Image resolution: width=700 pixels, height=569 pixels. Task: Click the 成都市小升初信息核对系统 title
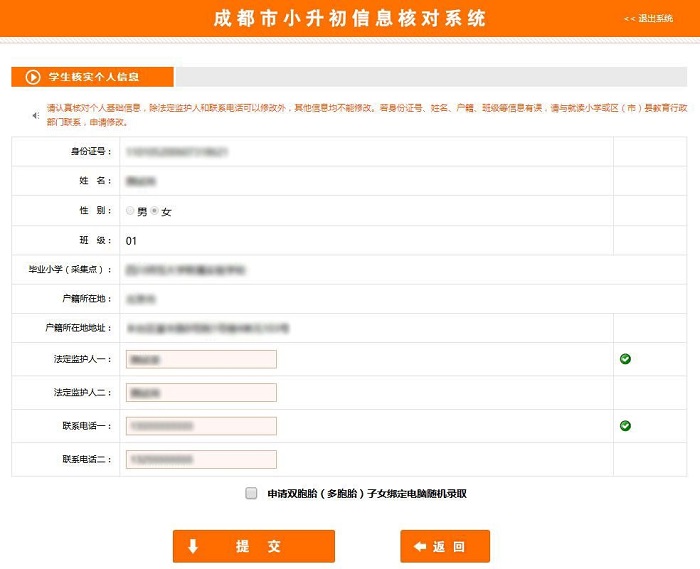click(349, 19)
